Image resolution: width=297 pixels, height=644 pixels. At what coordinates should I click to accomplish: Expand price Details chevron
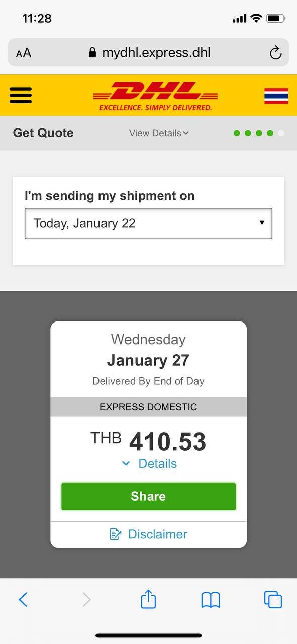tap(126, 464)
